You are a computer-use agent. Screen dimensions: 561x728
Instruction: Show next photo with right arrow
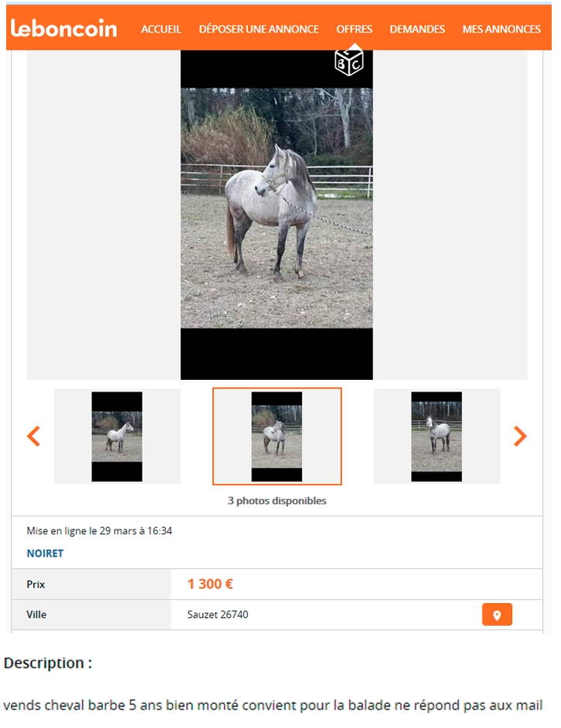click(520, 436)
